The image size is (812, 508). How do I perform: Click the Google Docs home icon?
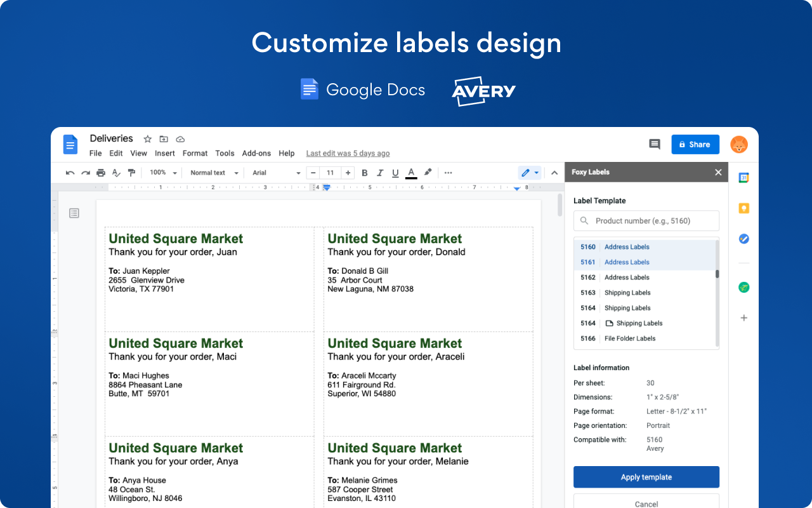pyautogui.click(x=70, y=144)
